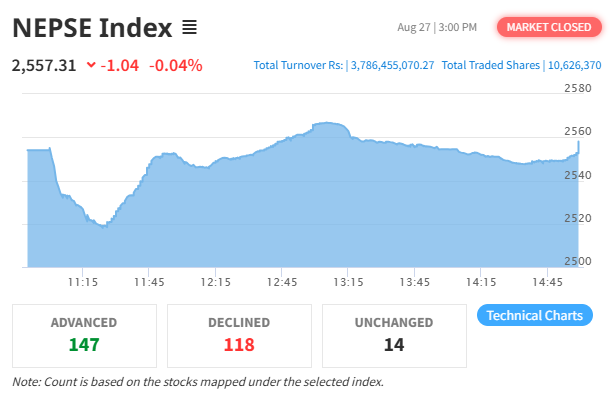
Task: Click the chart low point near 11:25
Action: 104,226
